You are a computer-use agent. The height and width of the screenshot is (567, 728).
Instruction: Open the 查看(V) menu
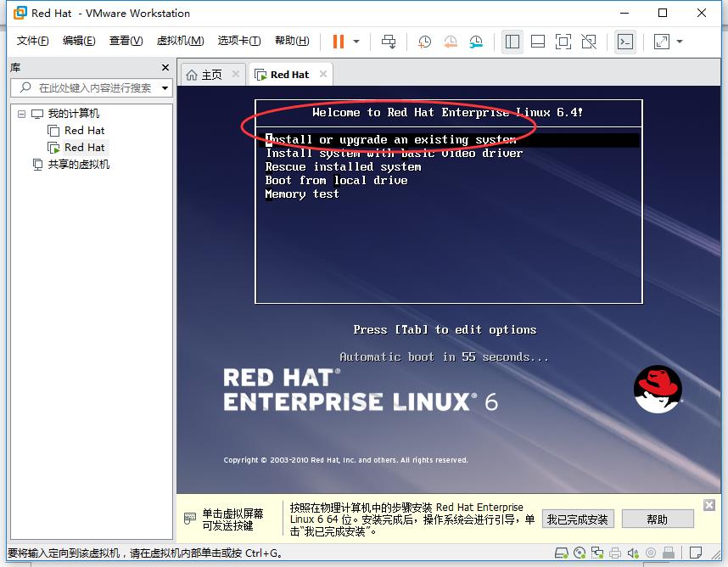(126, 41)
